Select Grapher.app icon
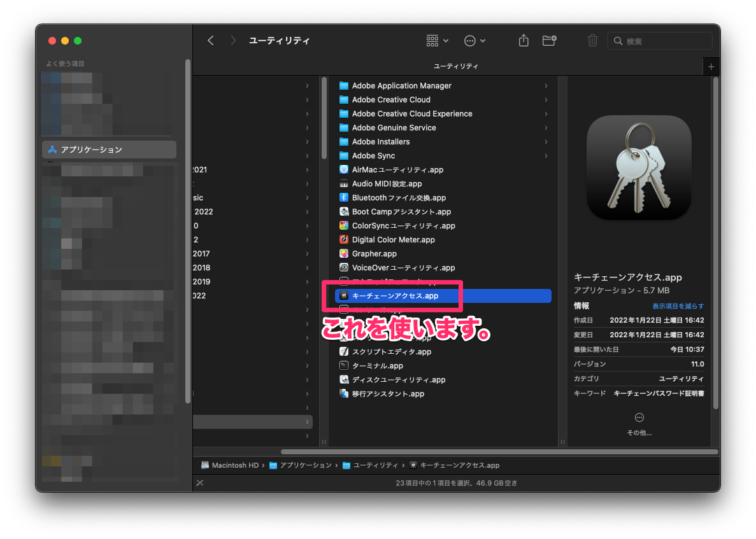 coord(344,253)
